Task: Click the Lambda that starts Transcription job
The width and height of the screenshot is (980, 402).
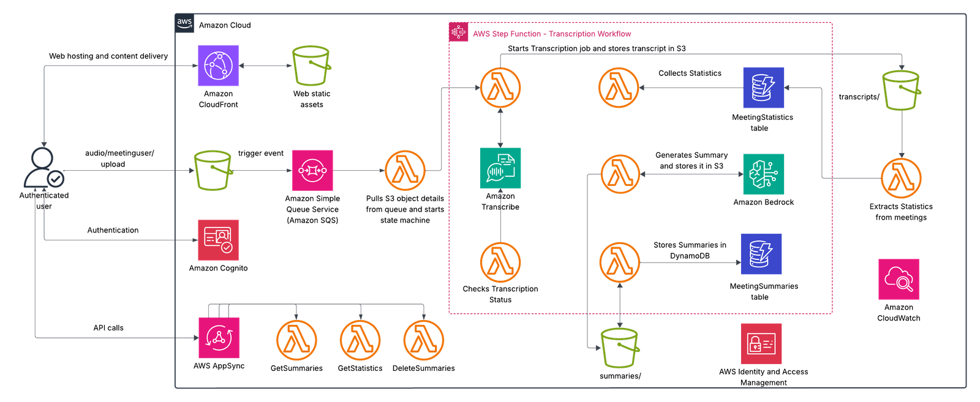Action: (x=500, y=87)
